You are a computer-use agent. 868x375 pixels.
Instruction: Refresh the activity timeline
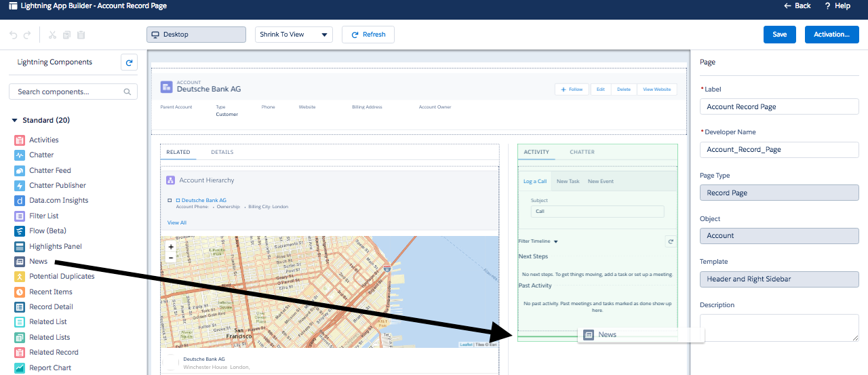coord(671,241)
